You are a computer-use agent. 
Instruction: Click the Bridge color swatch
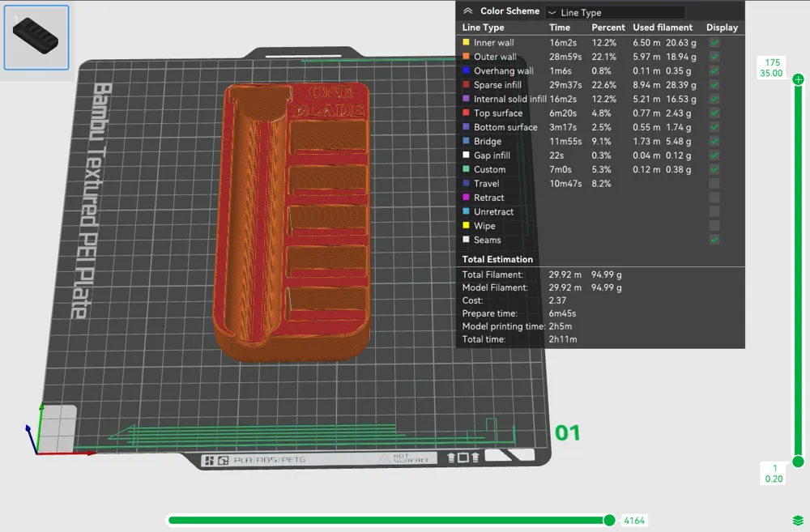tap(466, 140)
